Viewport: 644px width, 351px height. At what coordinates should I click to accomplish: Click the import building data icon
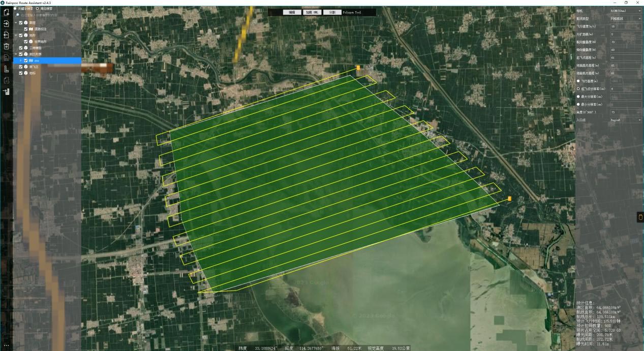[x=6, y=92]
